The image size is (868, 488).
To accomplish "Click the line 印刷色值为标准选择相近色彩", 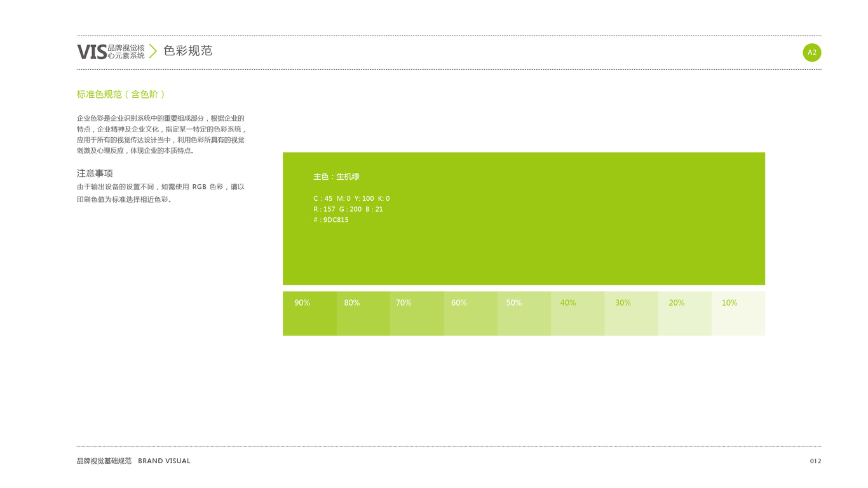I will pos(125,200).
